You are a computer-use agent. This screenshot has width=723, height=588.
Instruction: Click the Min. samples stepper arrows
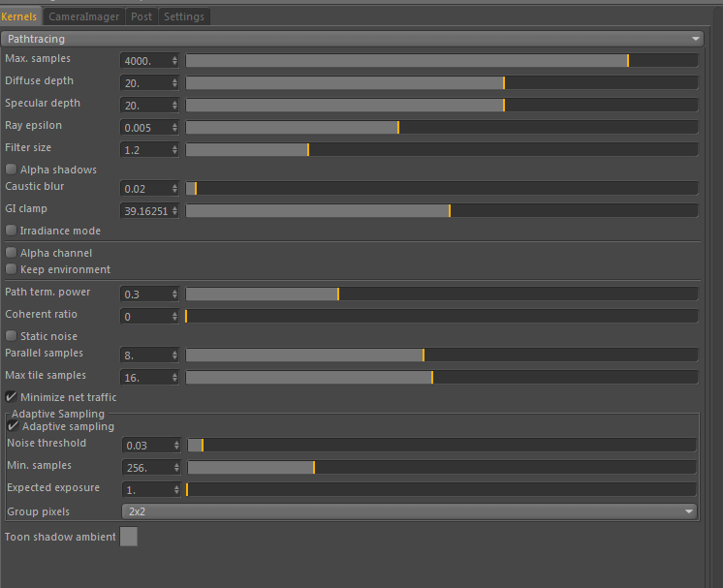click(176, 467)
